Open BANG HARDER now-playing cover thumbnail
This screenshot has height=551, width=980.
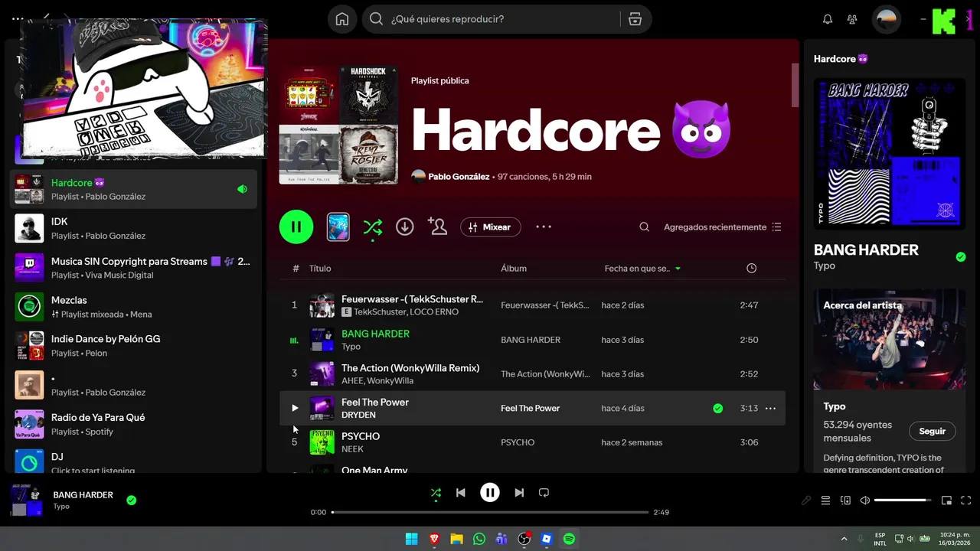pos(28,500)
